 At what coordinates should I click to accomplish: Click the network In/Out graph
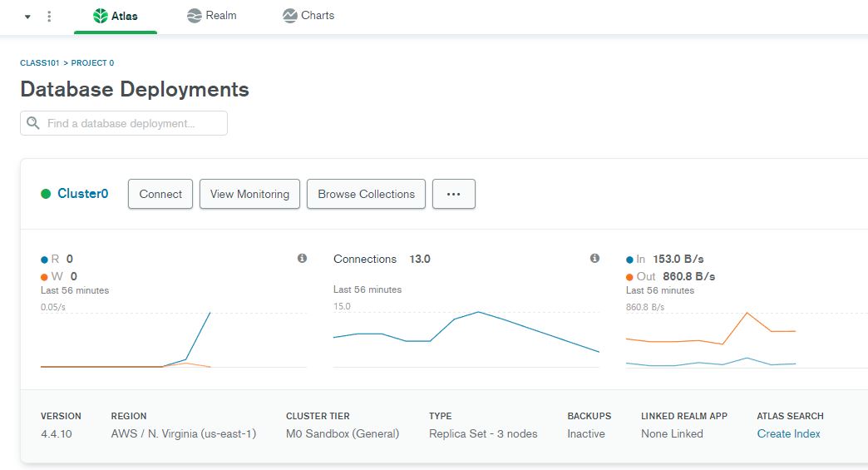746,339
